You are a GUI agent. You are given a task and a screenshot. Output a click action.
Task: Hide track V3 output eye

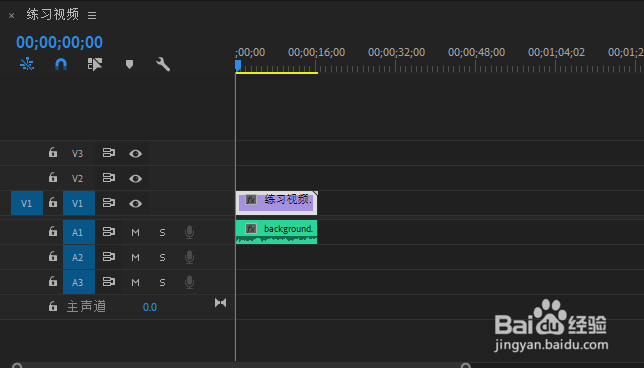coord(136,154)
